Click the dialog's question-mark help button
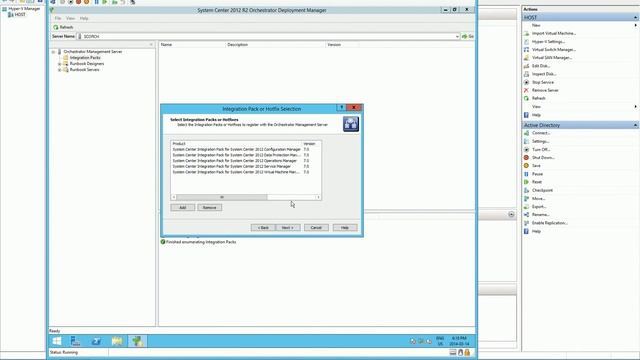Image resolution: width=640 pixels, height=360 pixels. 341,108
